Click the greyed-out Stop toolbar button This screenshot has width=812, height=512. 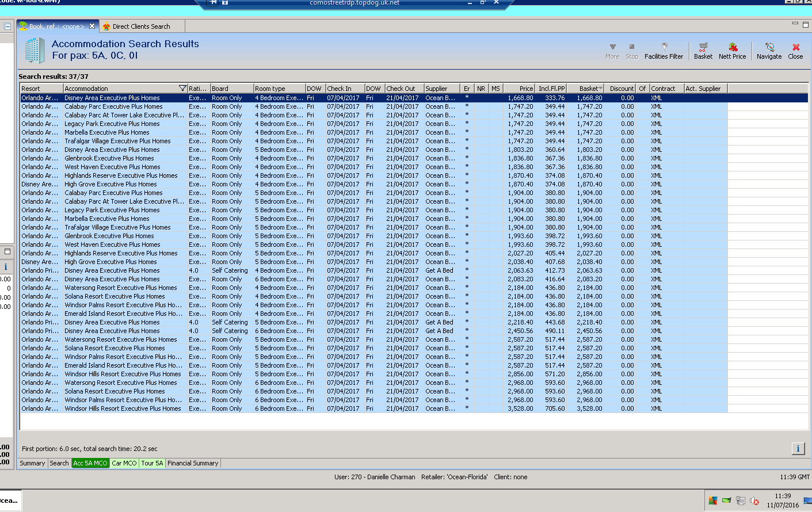[x=632, y=51]
